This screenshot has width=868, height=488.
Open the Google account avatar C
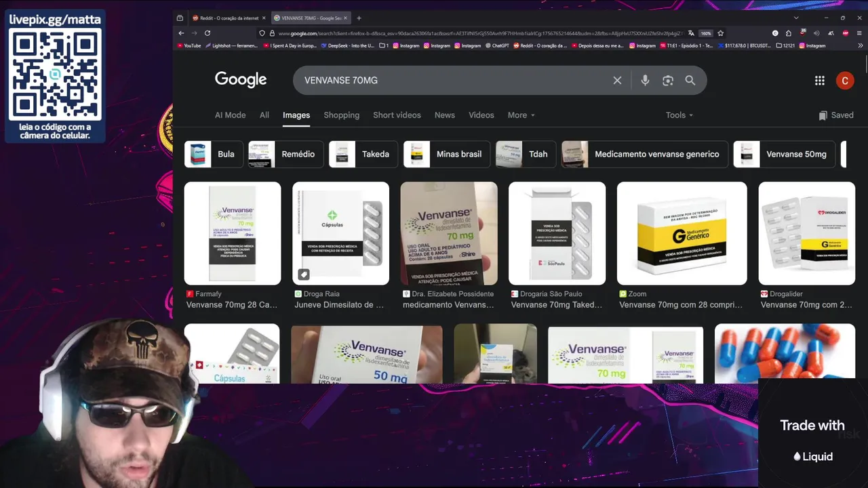(844, 81)
